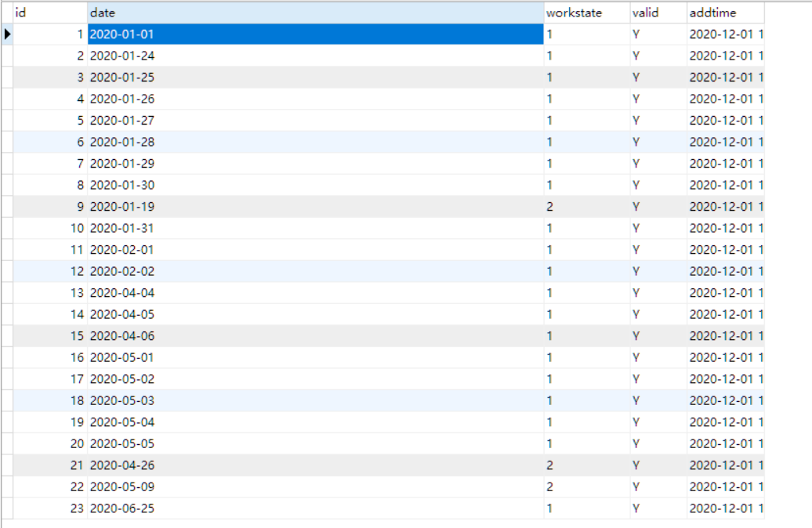Select date cell 2020-05-01
This screenshot has height=528, width=812.
pos(315,358)
